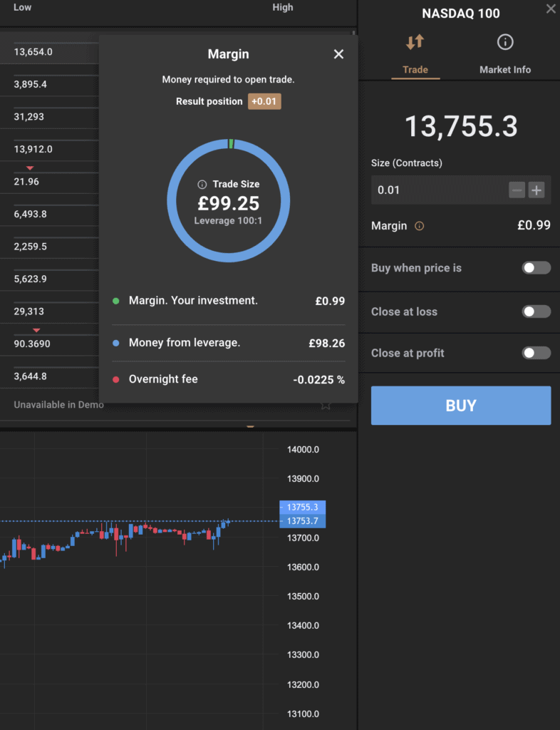Image resolution: width=560 pixels, height=730 pixels.
Task: Select the 90.3690 row in list
Action: tap(49, 344)
